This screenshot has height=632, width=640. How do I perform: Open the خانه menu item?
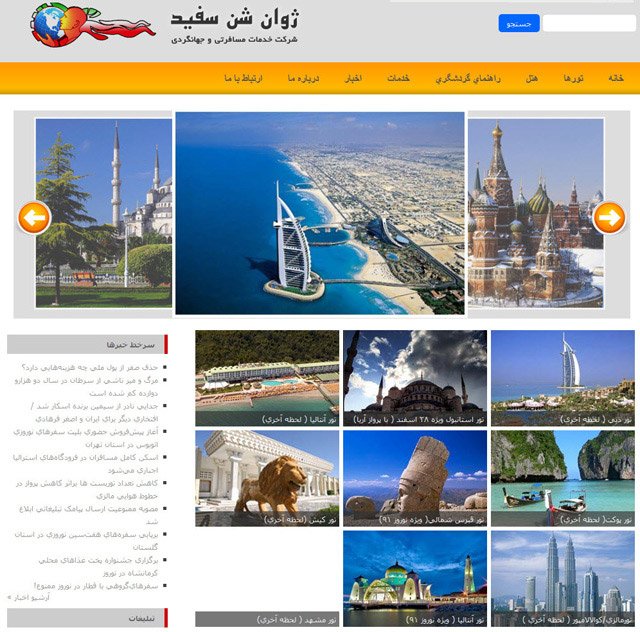point(616,78)
